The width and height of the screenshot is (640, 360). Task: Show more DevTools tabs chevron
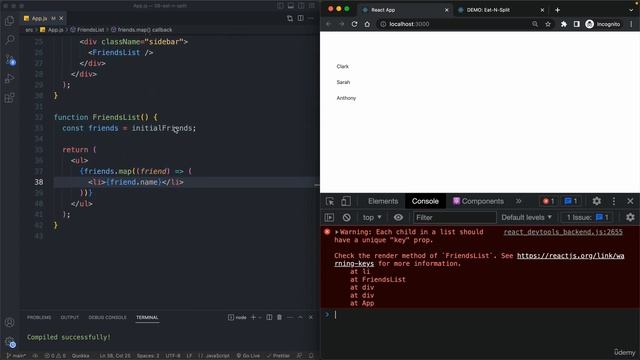coord(518,201)
